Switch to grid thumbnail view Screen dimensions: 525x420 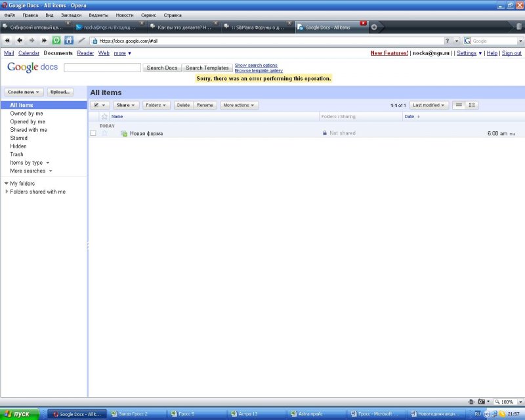[x=472, y=105]
